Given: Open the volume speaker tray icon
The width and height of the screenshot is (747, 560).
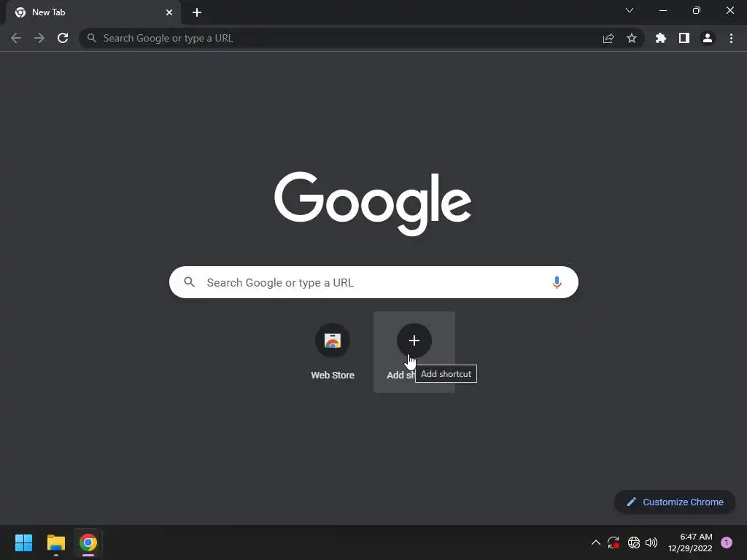Looking at the screenshot, I should point(651,542).
